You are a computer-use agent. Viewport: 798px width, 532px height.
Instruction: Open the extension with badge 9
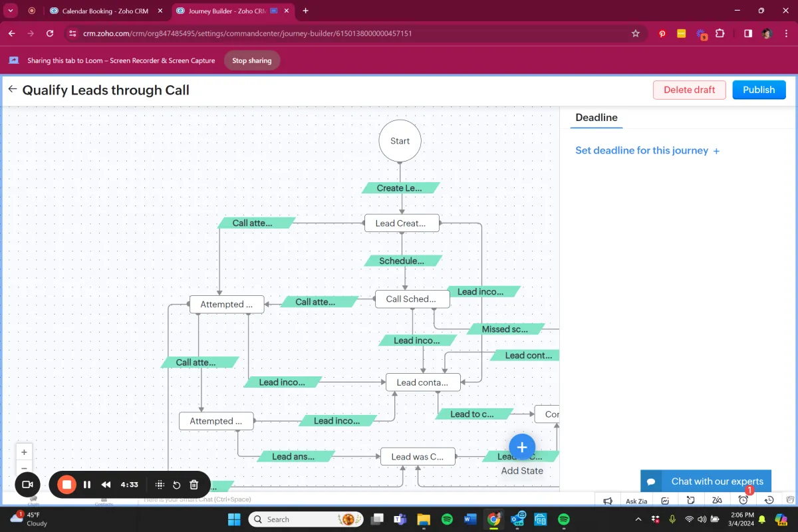tap(702, 34)
